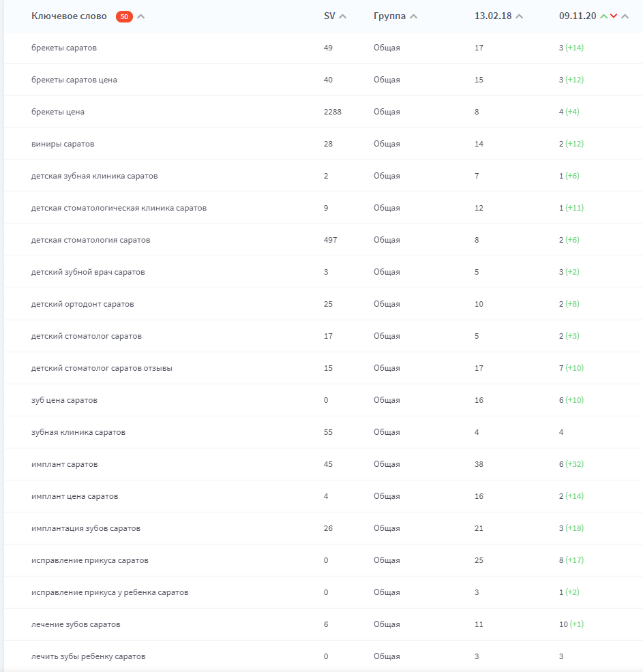Select keyword 'лечение зубов саратов'
The height and width of the screenshot is (672, 643).
pos(76,624)
